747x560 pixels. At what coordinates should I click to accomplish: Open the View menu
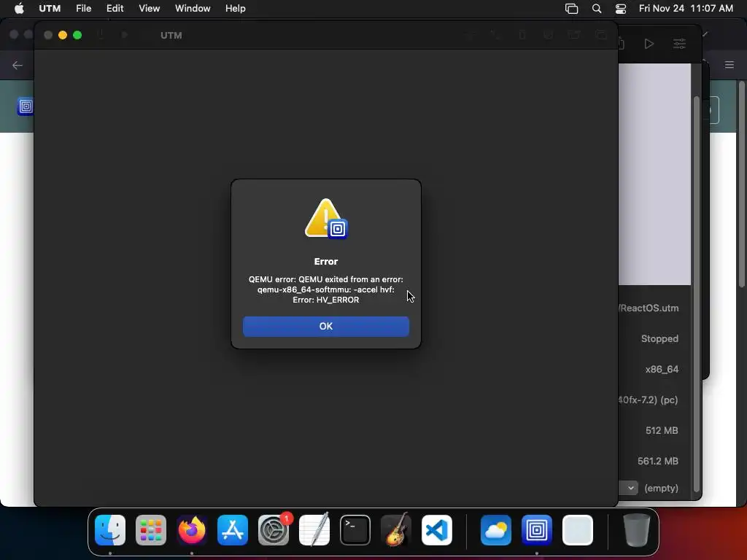click(x=149, y=9)
